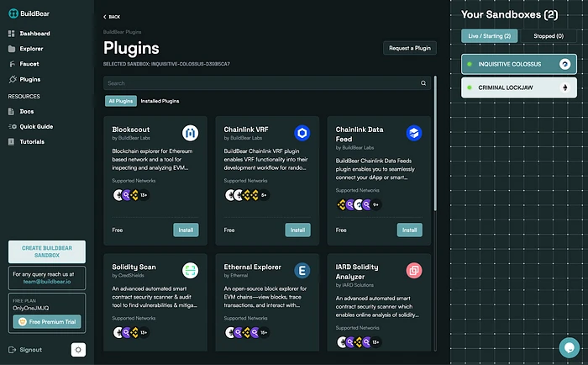The image size is (588, 365).
Task: Toggle the theme button beside Signout
Action: click(x=77, y=349)
